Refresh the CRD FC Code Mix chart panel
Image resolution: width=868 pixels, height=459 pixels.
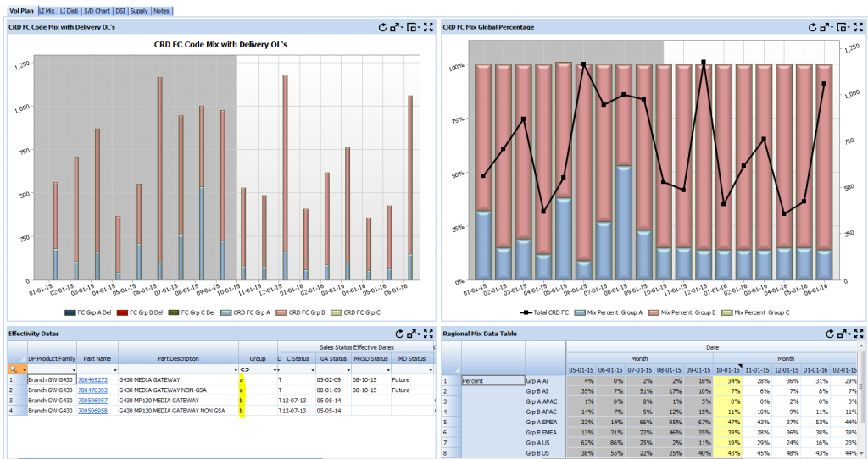coord(383,27)
